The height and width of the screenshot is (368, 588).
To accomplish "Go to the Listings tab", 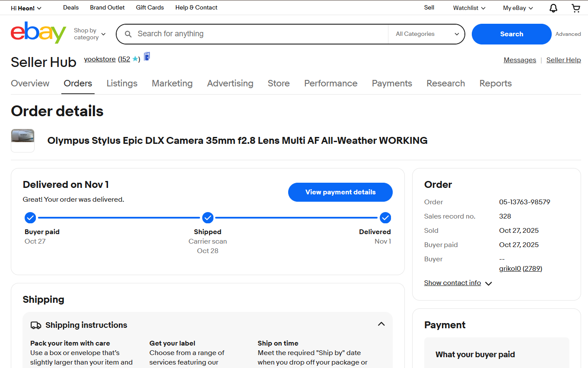I will point(122,83).
